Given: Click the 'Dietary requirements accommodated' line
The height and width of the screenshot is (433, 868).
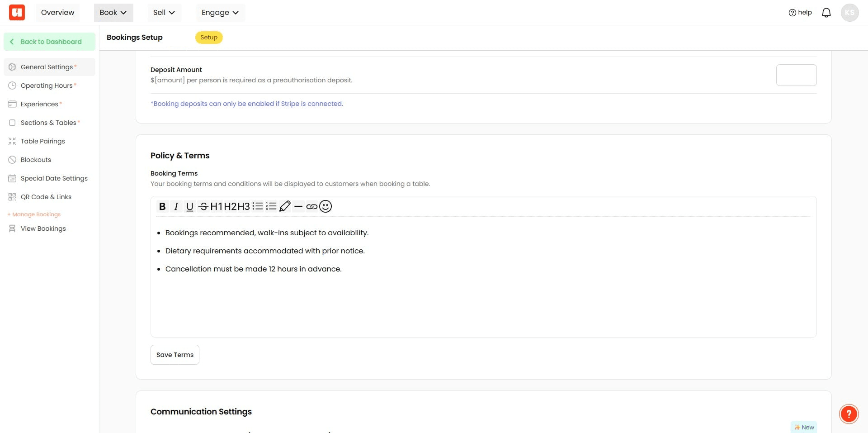Looking at the screenshot, I should click(x=265, y=251).
